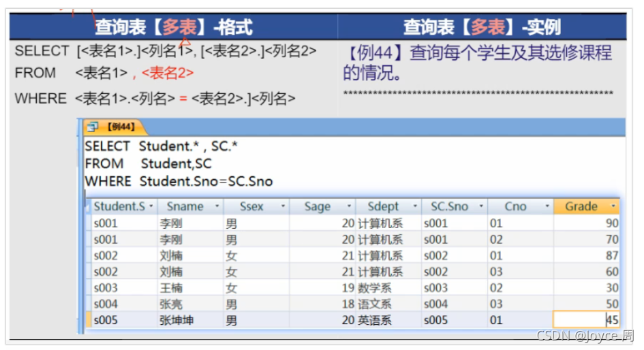The image size is (644, 350).
Task: Click the Grade cell with value 70
Action: 587,239
